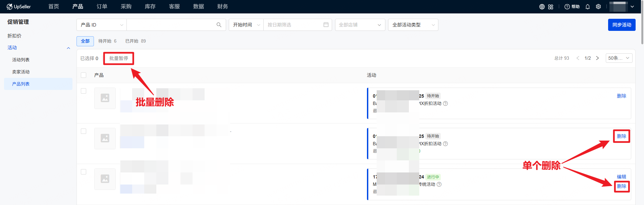The image size is (644, 205).
Task: Click the help question mark icon
Action: pyautogui.click(x=567, y=7)
